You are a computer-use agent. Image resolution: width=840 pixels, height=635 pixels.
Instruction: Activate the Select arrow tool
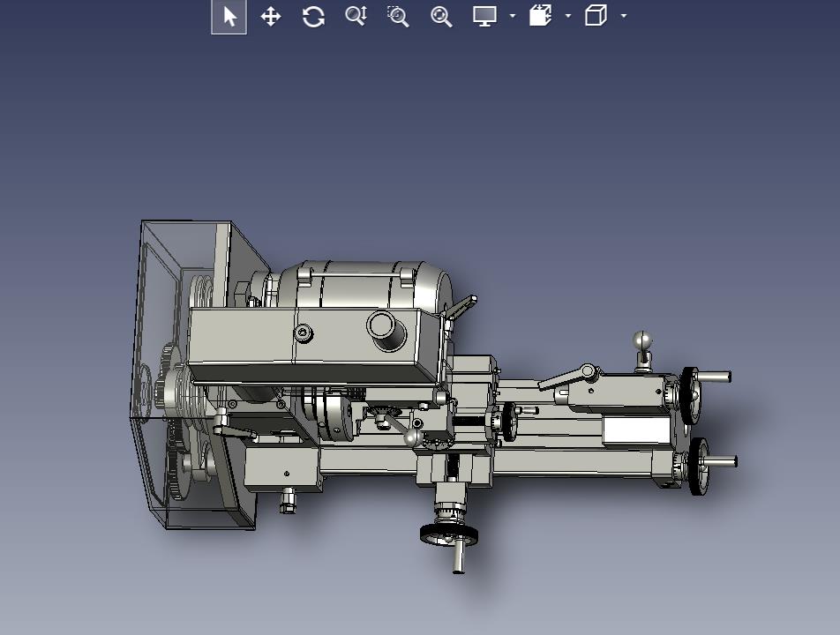[229, 17]
